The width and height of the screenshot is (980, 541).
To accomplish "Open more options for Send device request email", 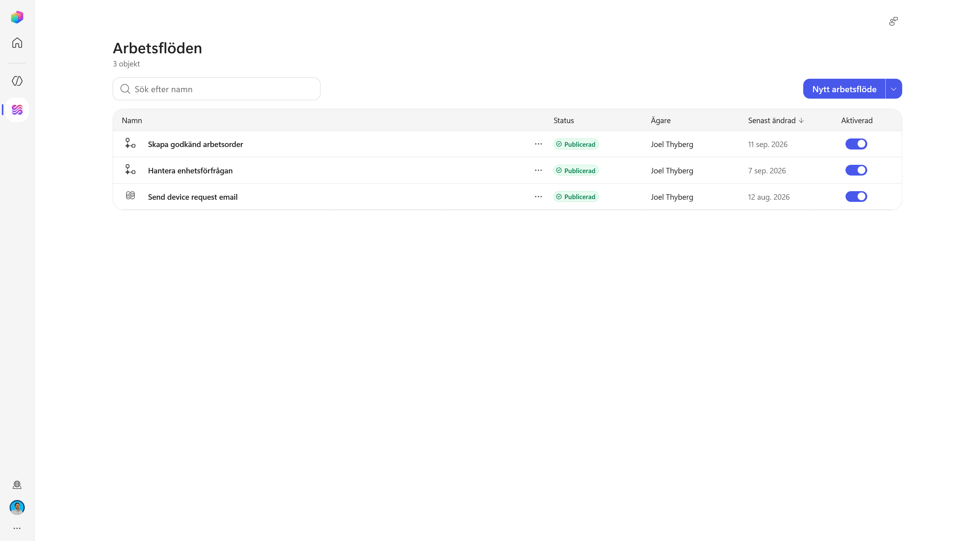I will [538, 196].
